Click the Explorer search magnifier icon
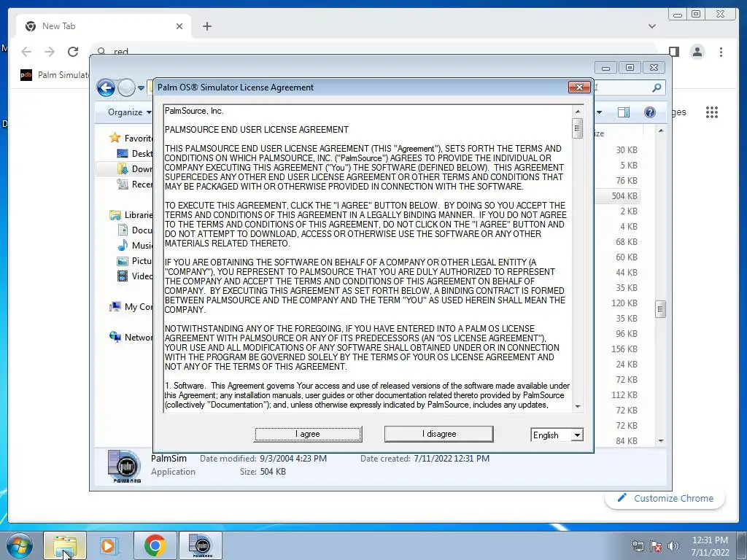 [x=657, y=87]
